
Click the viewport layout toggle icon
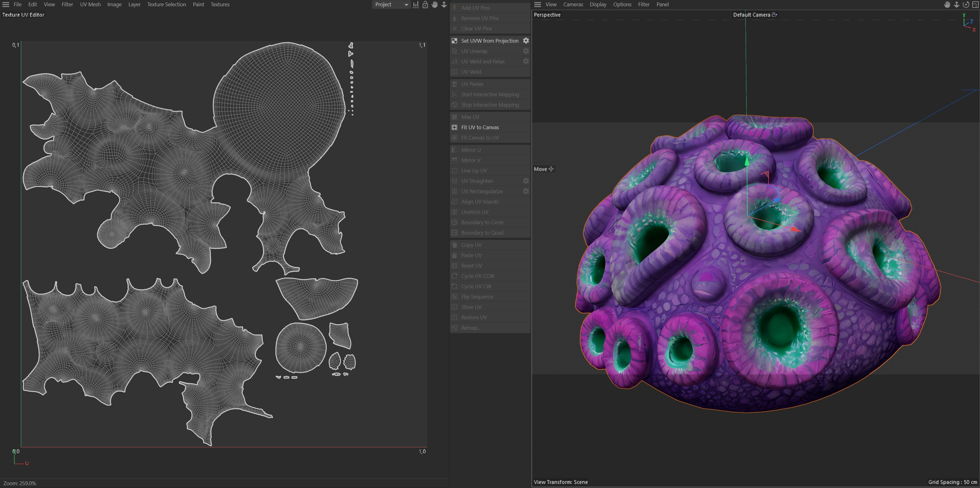975,5
